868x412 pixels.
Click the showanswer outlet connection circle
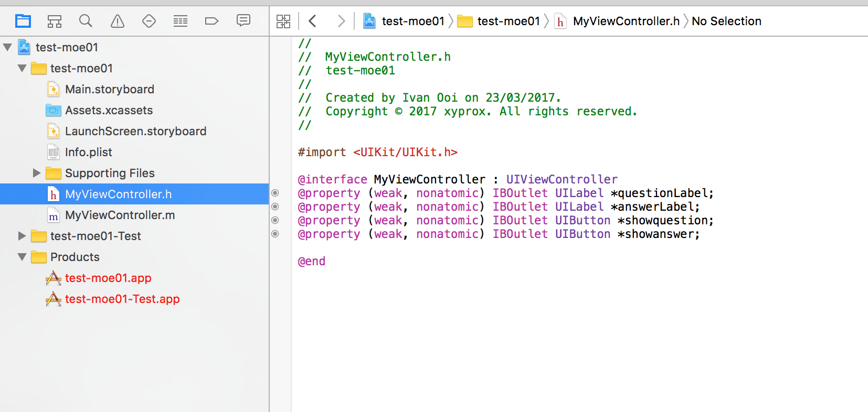(x=275, y=234)
